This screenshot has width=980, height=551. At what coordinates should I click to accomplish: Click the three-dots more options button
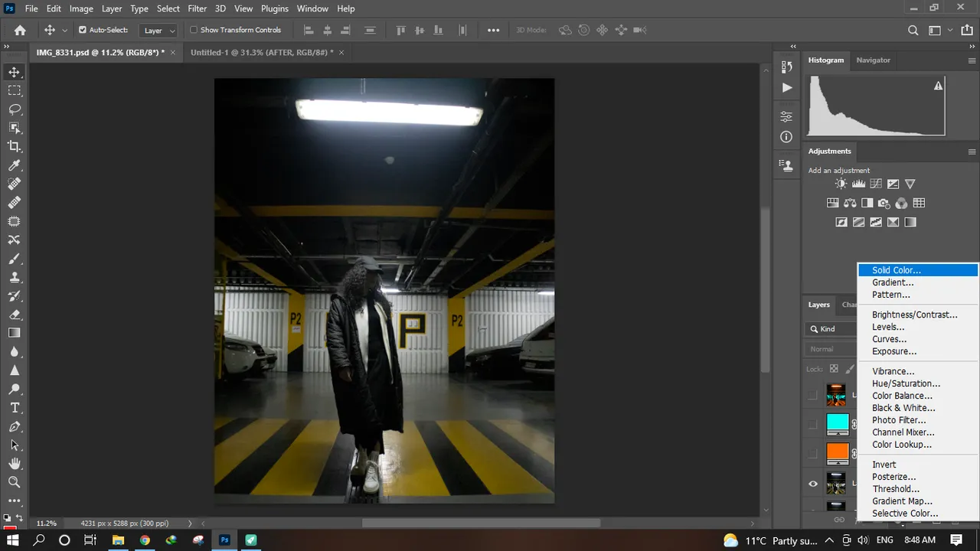(x=493, y=31)
